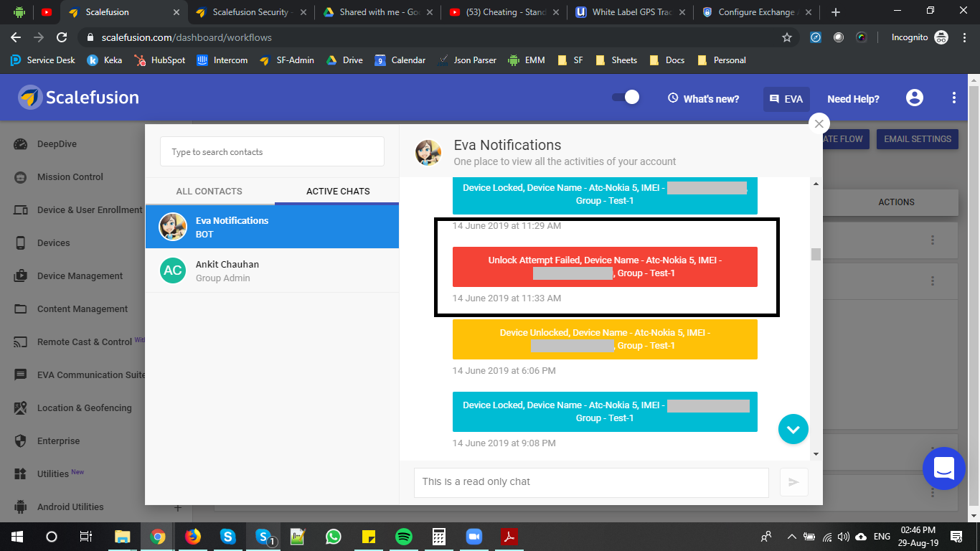This screenshot has width=980, height=551.
Task: Open Device & User Enrollment section
Action: point(79,210)
